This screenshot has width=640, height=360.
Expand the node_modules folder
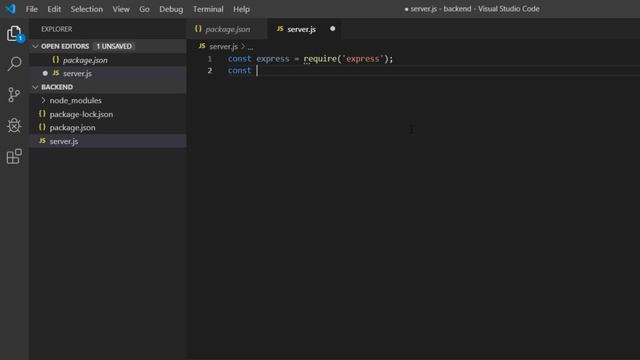coord(108,100)
